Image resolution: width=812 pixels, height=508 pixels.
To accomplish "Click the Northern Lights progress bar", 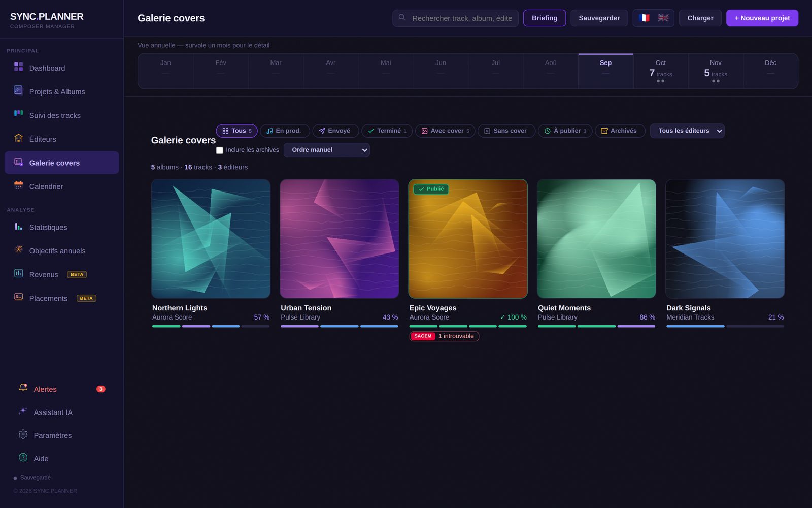I will (211, 326).
